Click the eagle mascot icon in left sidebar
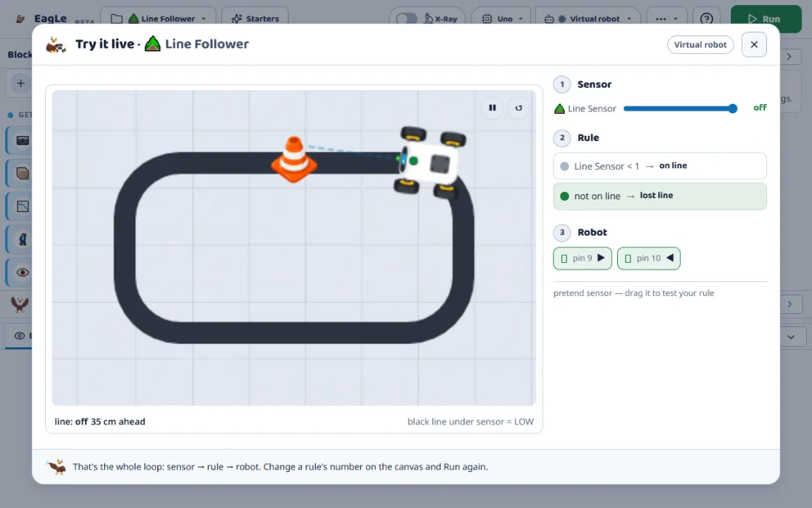The image size is (812, 508). [x=20, y=303]
